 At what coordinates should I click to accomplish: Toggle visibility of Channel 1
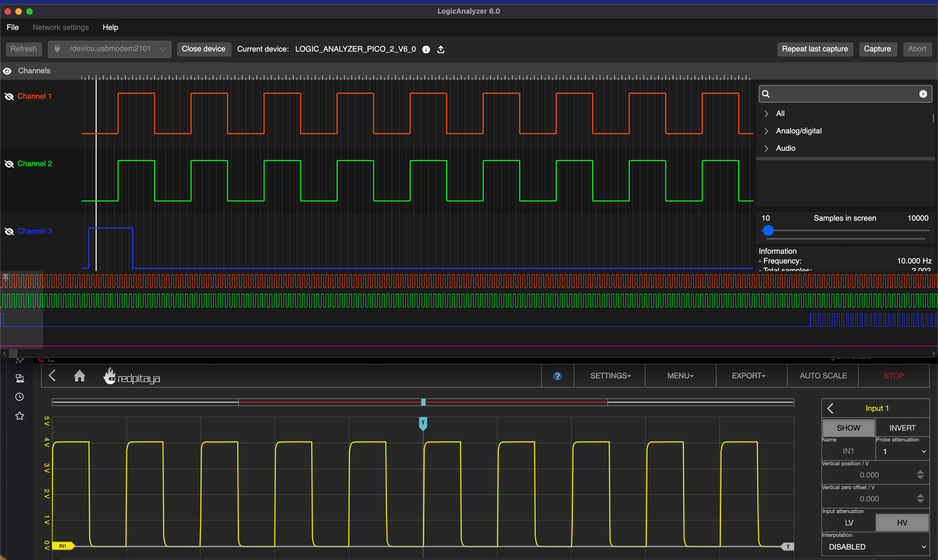9,97
